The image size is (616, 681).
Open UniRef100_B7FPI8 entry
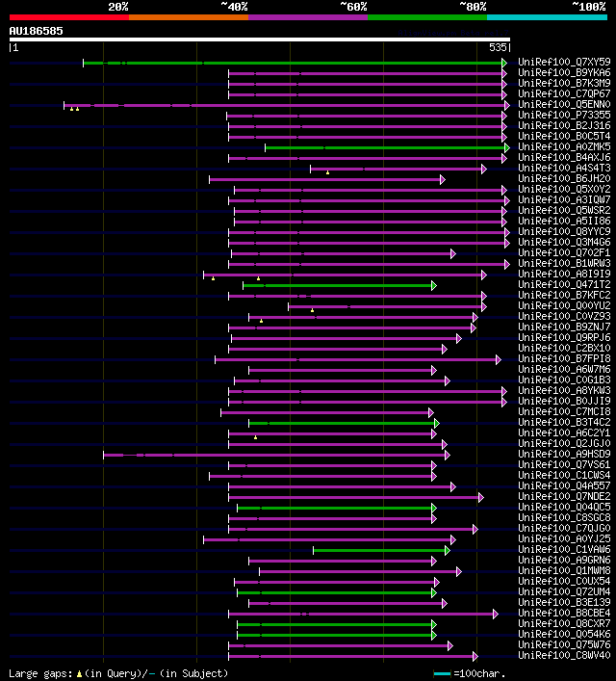tap(564, 358)
